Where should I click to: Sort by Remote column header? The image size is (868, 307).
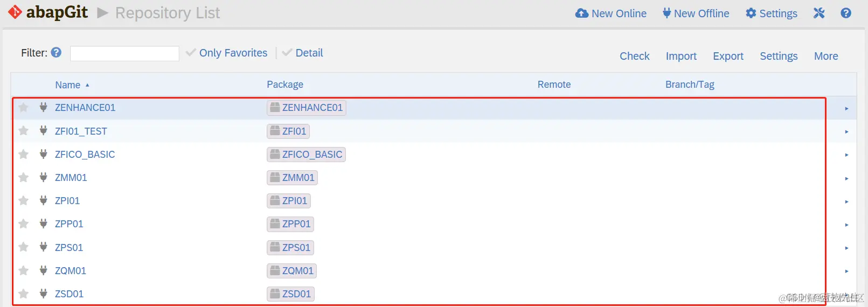coord(554,84)
